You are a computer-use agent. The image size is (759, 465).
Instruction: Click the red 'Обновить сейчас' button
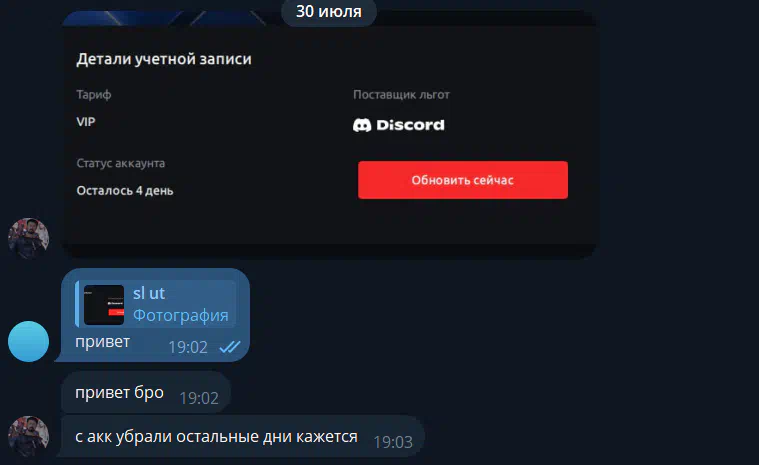point(463,180)
